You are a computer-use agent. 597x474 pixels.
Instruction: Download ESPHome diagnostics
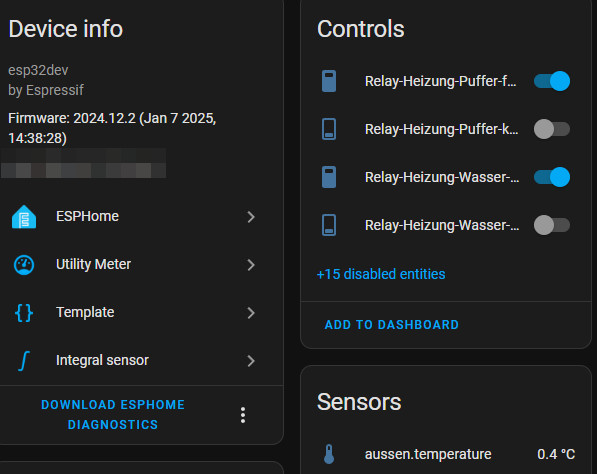[113, 415]
